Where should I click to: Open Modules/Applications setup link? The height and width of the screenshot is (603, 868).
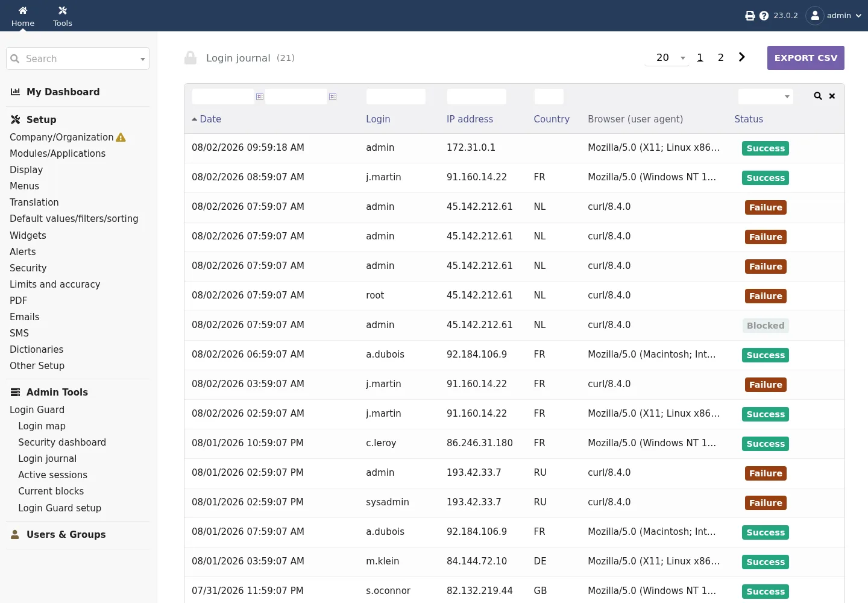[58, 154]
